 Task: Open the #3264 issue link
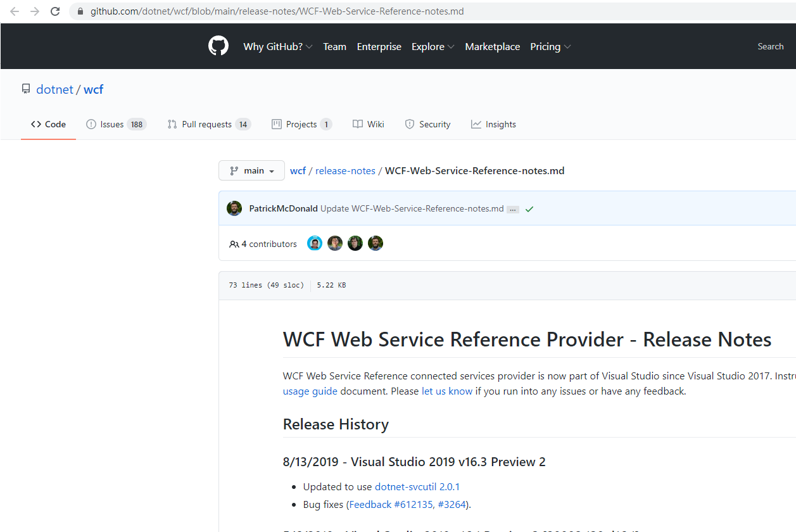point(452,504)
